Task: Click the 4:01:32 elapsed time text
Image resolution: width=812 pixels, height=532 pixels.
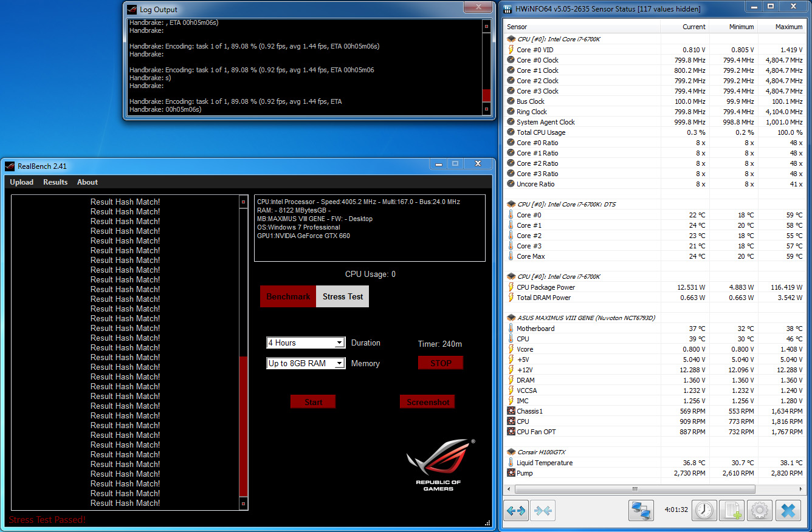Action: coord(676,510)
